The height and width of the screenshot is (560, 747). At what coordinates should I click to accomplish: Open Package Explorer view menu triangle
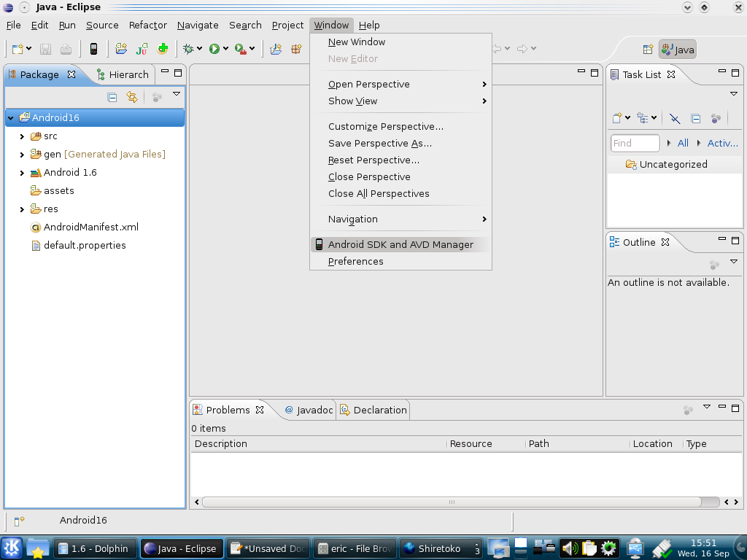[x=177, y=94]
